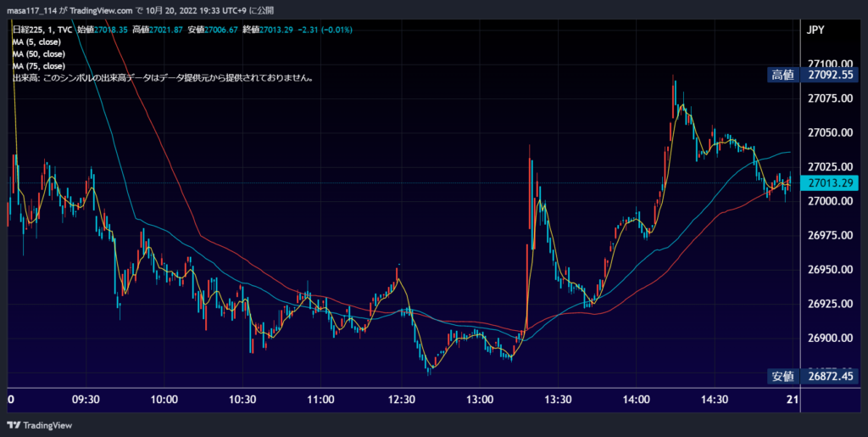Image resolution: width=868 pixels, height=437 pixels.
Task: Click the 始値 27018.35 open value
Action: coord(102,30)
